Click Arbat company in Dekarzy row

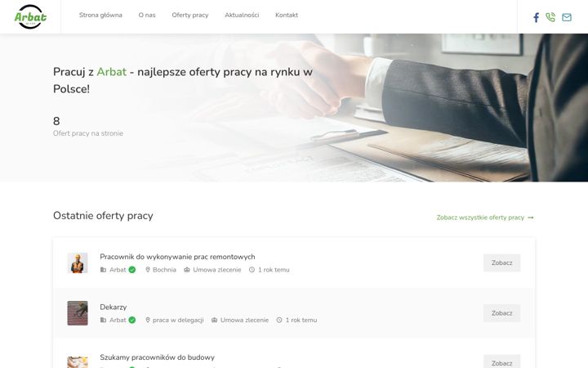(x=118, y=321)
